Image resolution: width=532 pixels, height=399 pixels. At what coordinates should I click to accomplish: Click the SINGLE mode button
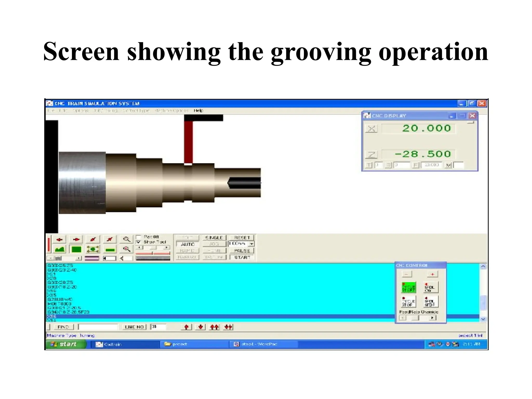click(214, 238)
